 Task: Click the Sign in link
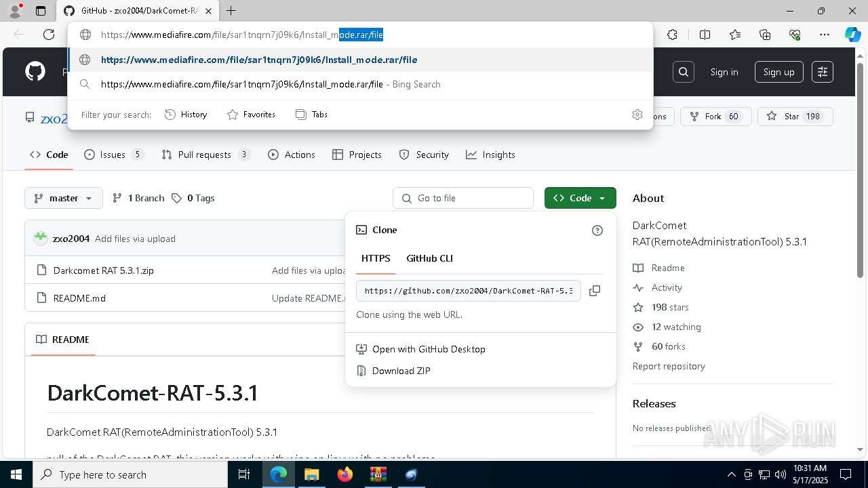click(724, 72)
